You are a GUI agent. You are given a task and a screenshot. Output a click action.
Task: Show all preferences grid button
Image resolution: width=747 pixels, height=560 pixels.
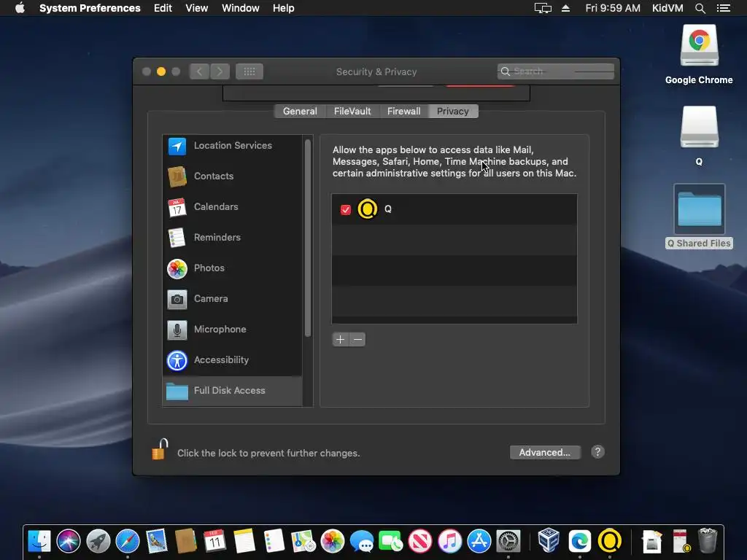249,72
